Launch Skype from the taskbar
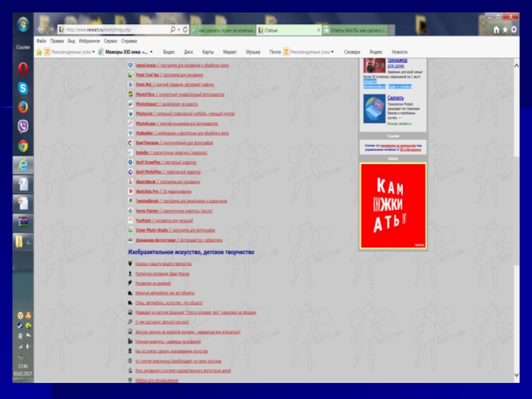This screenshot has height=399, width=532. [23, 88]
